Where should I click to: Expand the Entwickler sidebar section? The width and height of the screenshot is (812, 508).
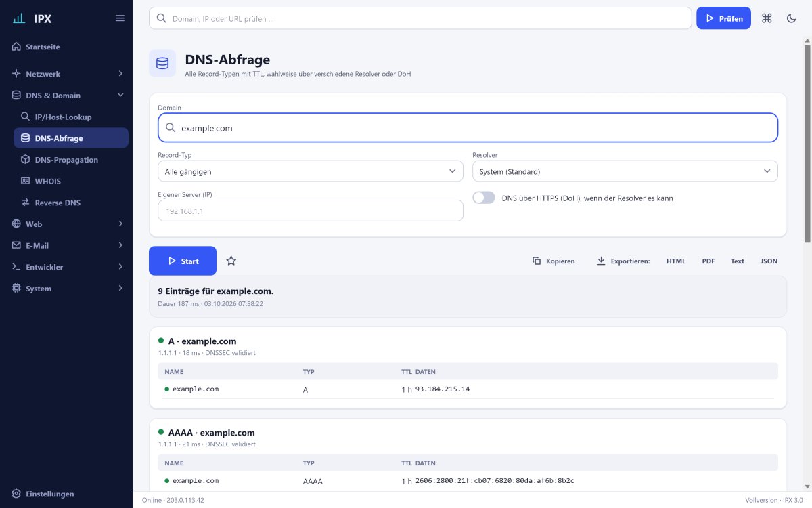click(x=68, y=267)
